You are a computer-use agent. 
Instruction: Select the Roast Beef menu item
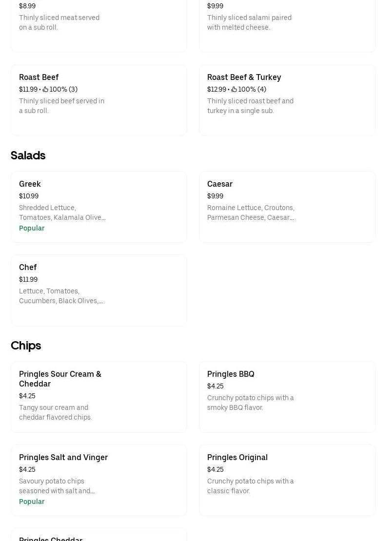(98, 100)
